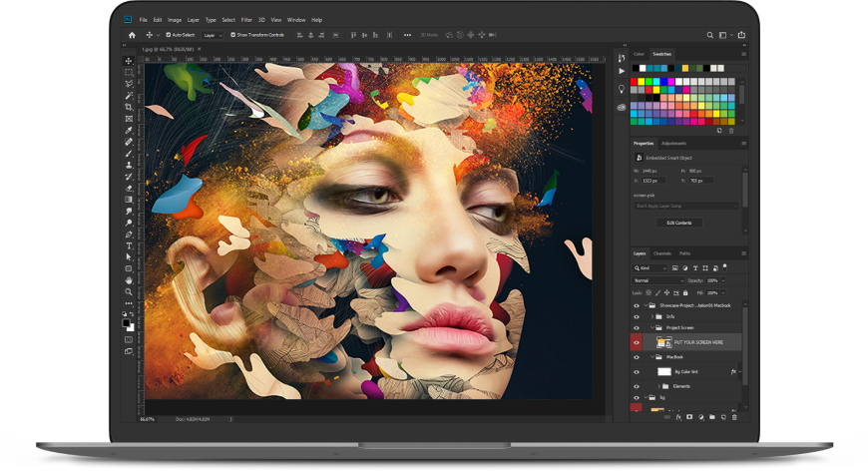Open the Kind layer filter dropdown
This screenshot has height=471, width=868.
click(651, 267)
